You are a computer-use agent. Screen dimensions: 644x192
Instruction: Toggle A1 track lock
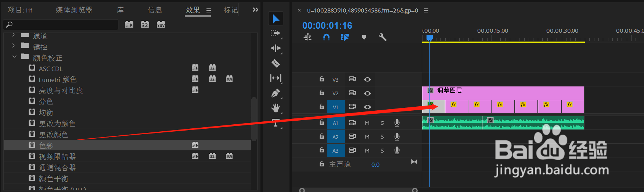click(322, 122)
